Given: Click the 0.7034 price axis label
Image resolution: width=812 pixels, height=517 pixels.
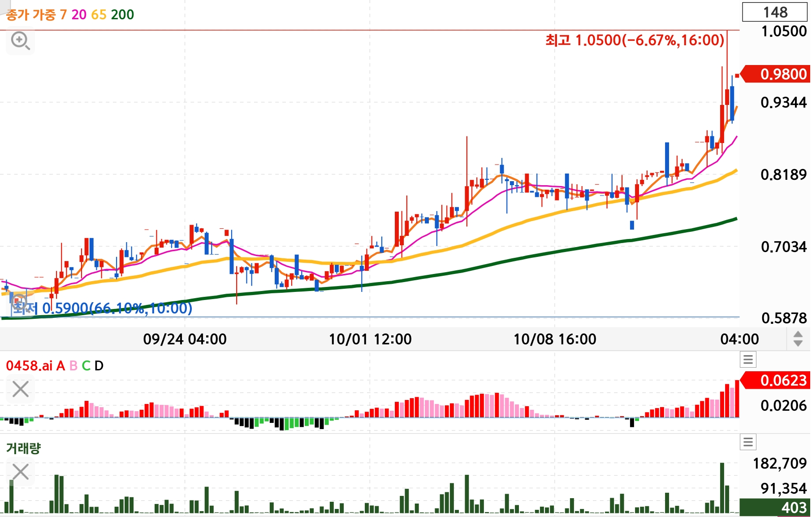Looking at the screenshot, I should point(784,247).
